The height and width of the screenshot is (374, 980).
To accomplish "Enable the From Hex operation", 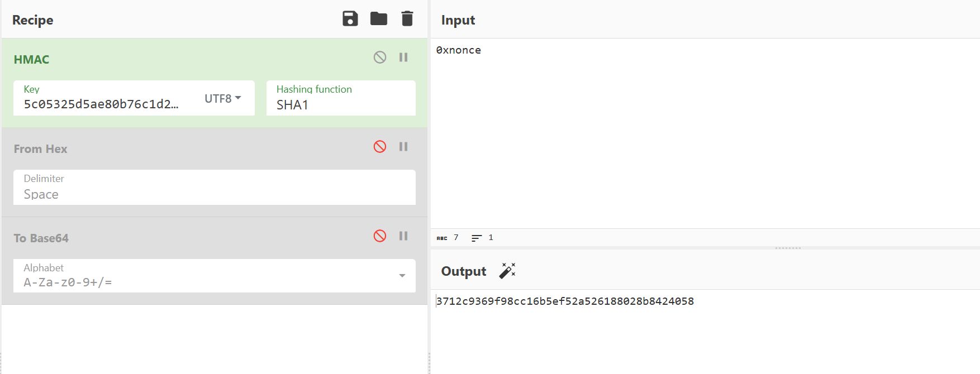I will point(380,147).
